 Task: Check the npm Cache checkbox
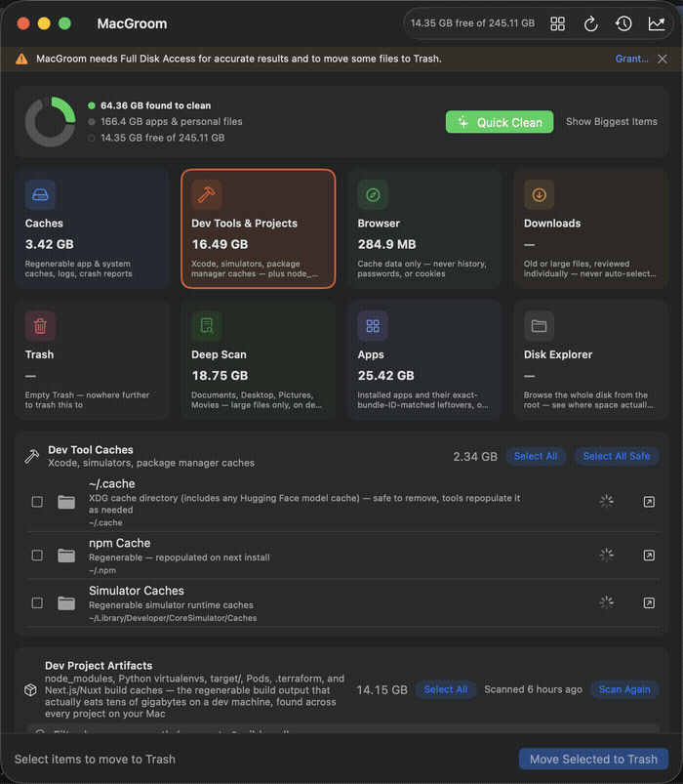click(37, 555)
